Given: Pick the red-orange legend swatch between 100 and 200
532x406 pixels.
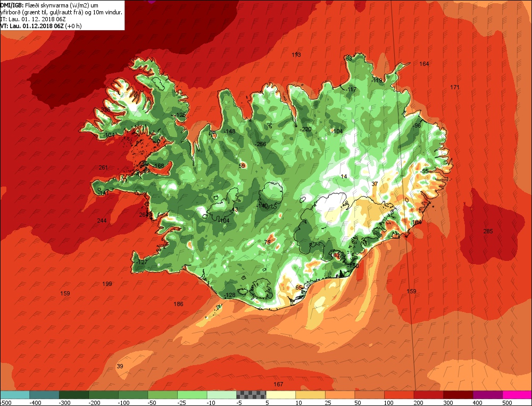Looking at the screenshot, I should pos(398,395).
